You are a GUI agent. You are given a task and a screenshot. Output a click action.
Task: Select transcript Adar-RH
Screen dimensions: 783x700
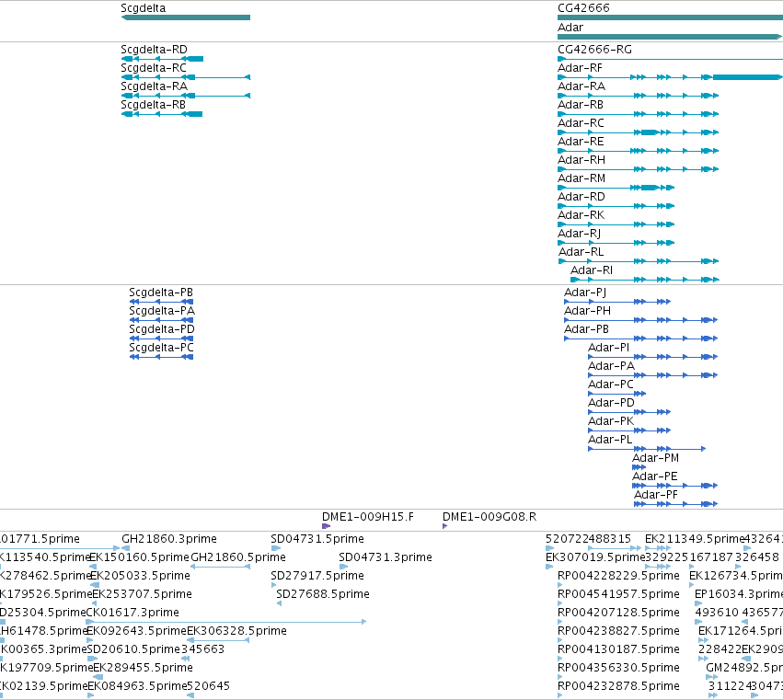click(x=581, y=160)
